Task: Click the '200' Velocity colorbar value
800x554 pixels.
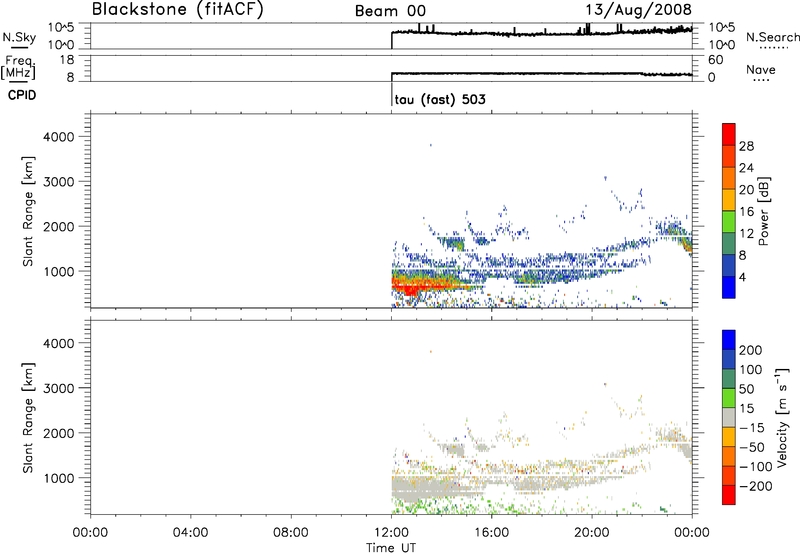Action: [x=750, y=350]
